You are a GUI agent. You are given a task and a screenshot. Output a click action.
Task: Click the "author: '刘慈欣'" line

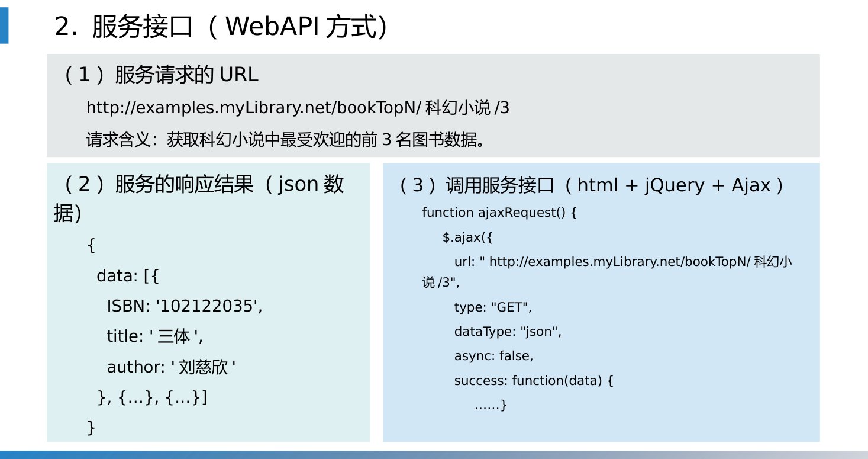172,367
